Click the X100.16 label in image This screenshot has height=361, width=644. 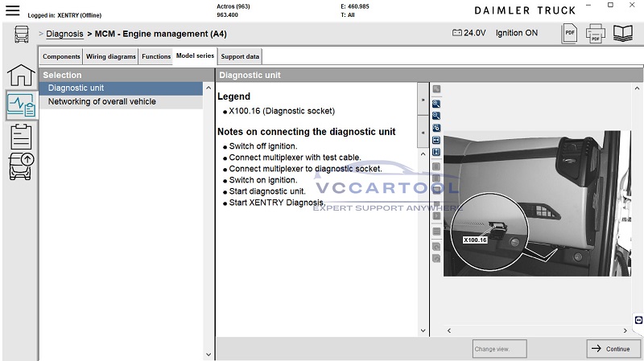pyautogui.click(x=475, y=240)
